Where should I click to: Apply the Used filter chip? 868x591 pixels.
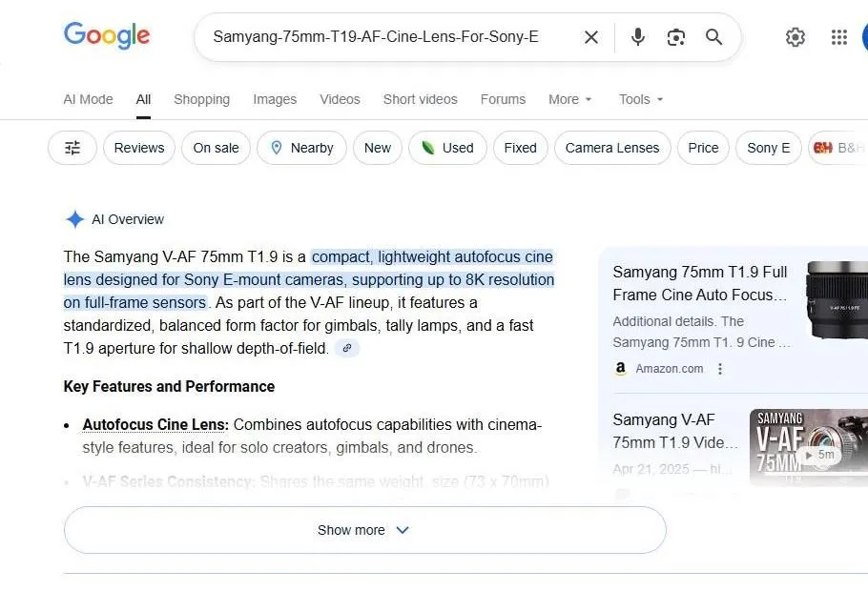pyautogui.click(x=448, y=148)
